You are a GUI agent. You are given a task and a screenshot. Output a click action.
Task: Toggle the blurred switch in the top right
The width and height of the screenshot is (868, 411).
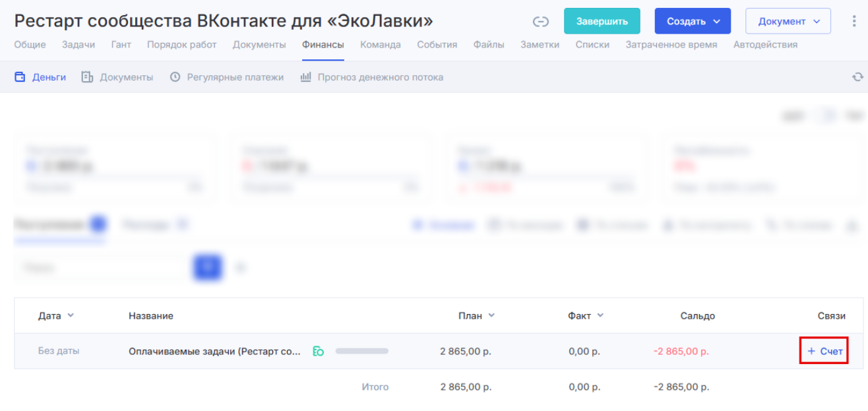click(824, 116)
